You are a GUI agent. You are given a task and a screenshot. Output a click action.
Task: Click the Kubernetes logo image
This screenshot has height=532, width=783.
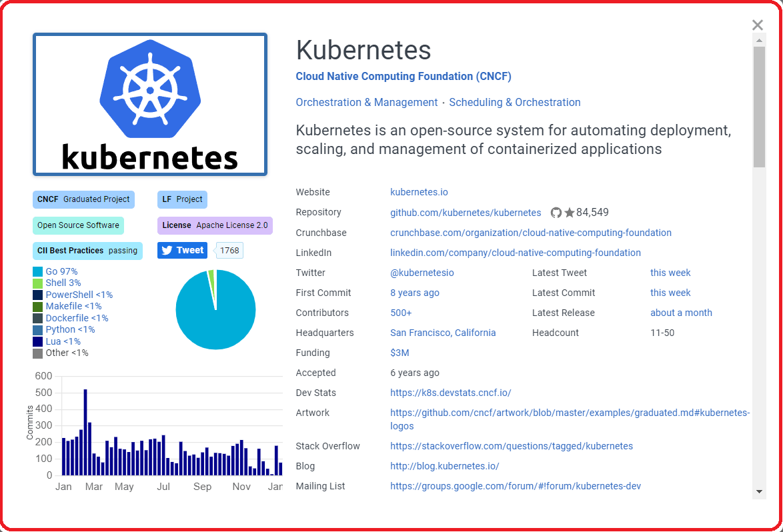coord(150,104)
